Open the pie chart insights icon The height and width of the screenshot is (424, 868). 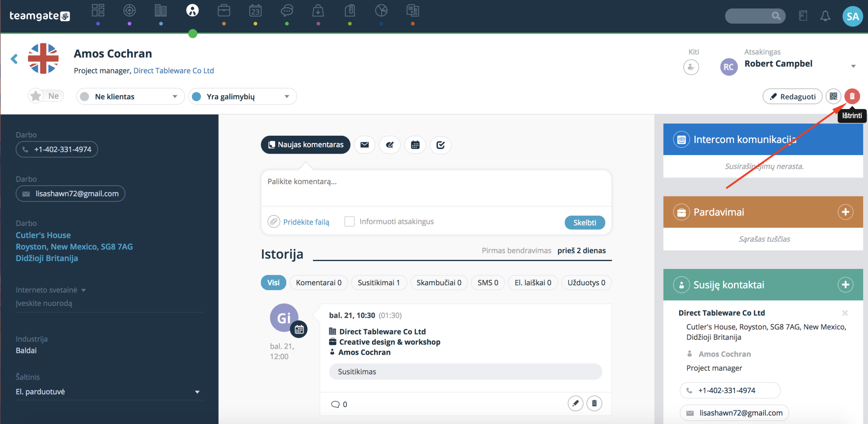pyautogui.click(x=381, y=11)
